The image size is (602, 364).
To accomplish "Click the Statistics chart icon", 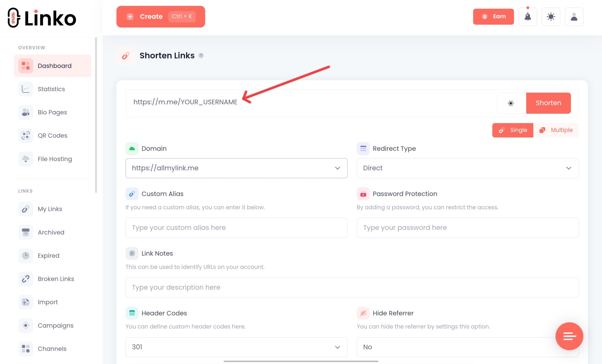I will [x=26, y=89].
